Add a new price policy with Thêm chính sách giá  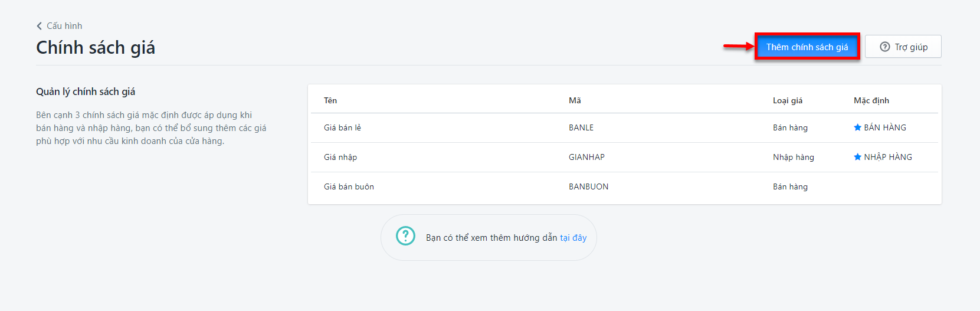pos(807,47)
